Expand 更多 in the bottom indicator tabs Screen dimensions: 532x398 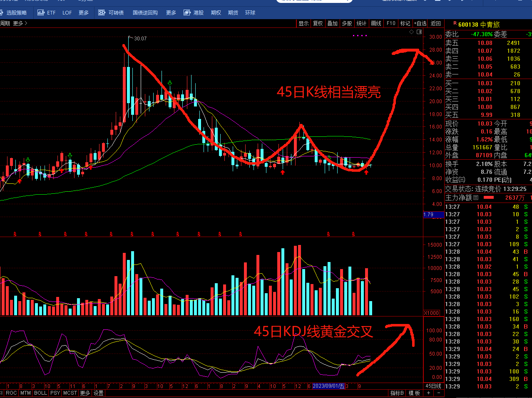click(85, 393)
